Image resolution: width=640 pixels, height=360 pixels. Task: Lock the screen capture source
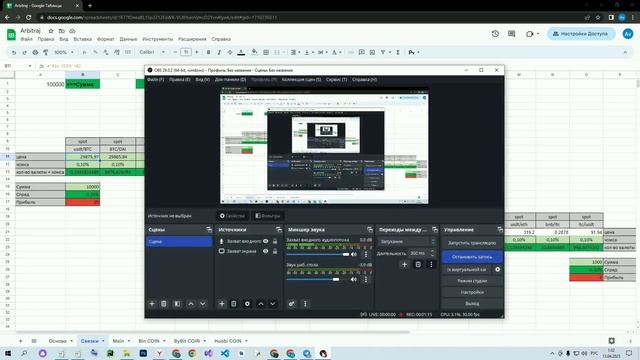[x=275, y=251]
